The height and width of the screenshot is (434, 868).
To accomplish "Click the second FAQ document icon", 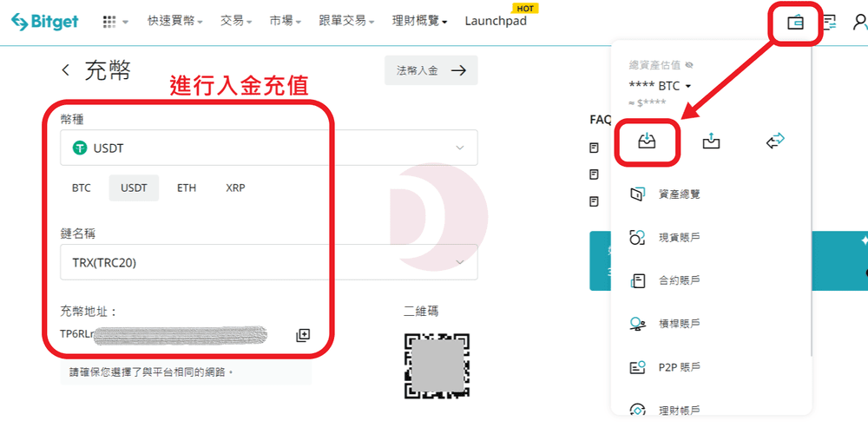I will tap(594, 174).
